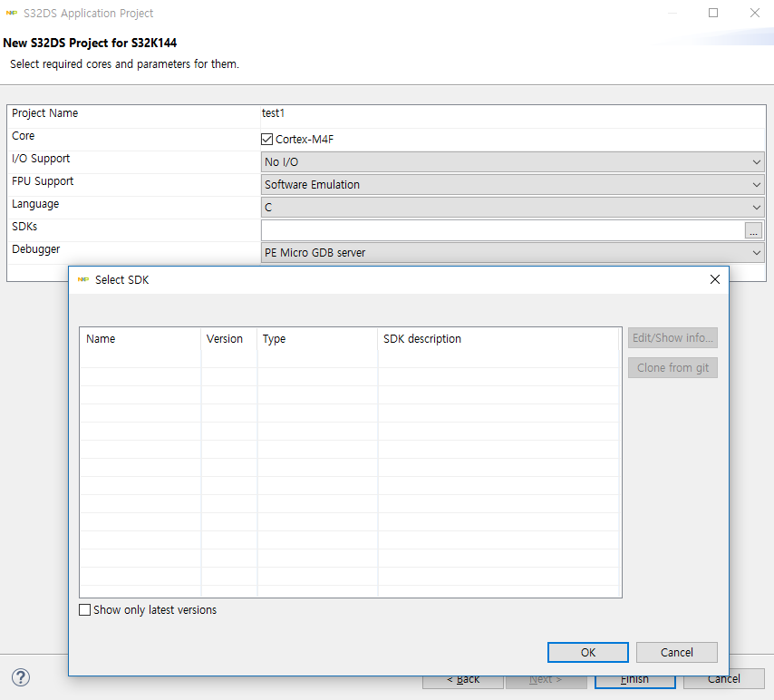This screenshot has height=700, width=774.
Task: Sort by SDK description column header
Action: pos(498,339)
